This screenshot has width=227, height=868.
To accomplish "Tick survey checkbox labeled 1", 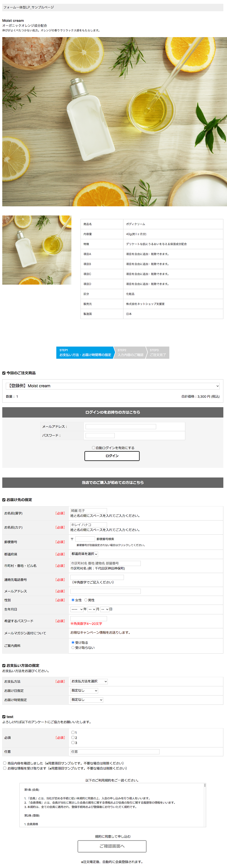I will coord(73,733).
